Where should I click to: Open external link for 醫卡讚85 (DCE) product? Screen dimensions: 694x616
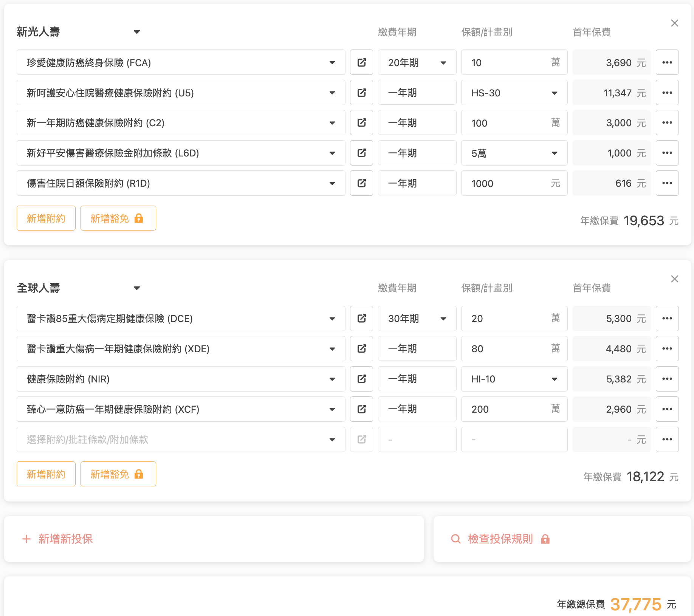point(361,319)
